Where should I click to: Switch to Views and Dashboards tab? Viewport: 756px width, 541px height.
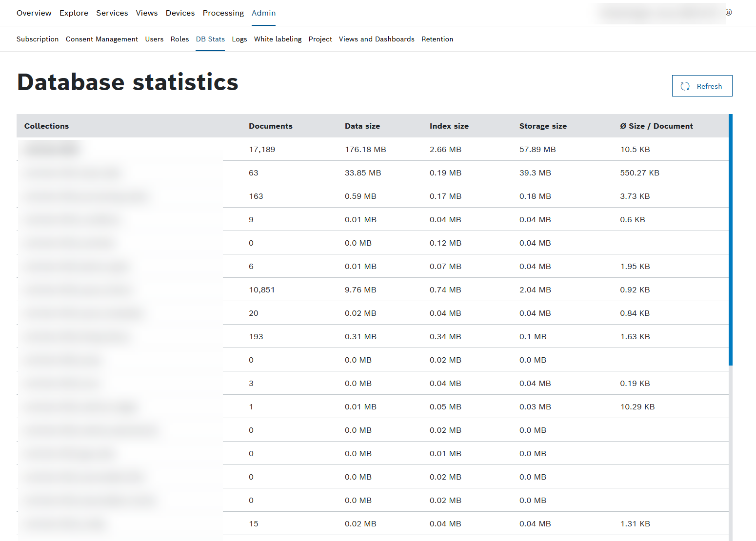coord(377,39)
